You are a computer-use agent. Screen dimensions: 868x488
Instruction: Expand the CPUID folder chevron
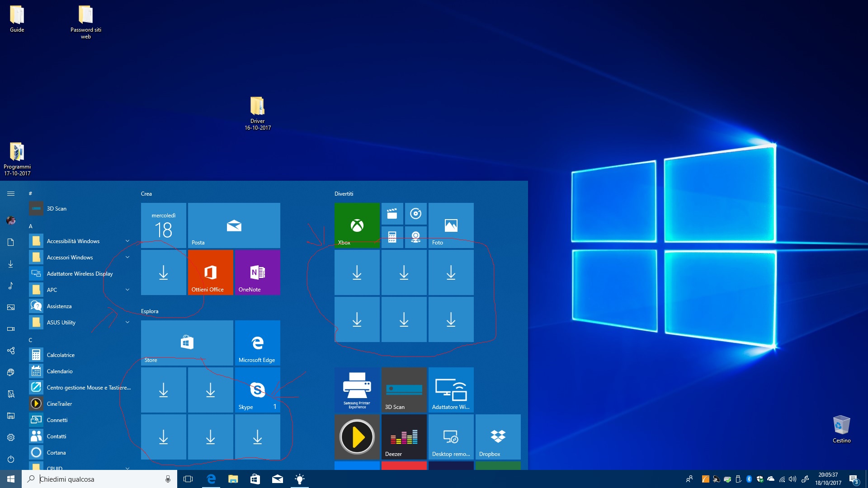pos(127,468)
